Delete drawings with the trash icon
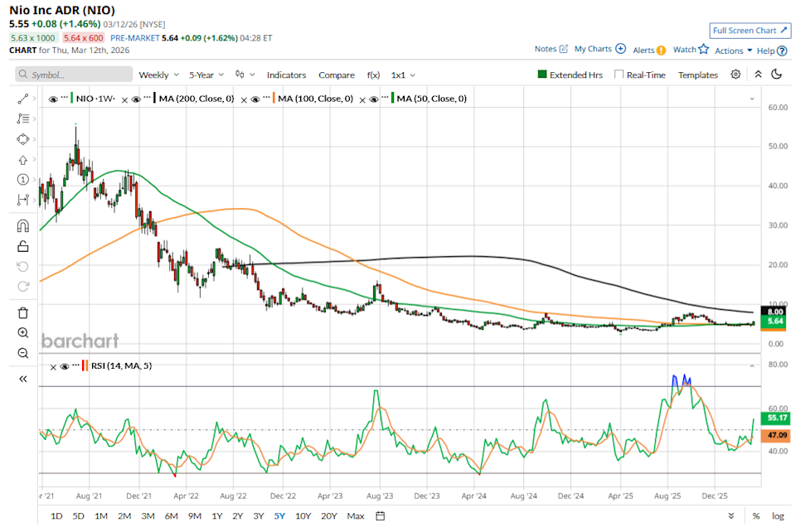Image resolution: width=796 pixels, height=532 pixels. tap(22, 312)
